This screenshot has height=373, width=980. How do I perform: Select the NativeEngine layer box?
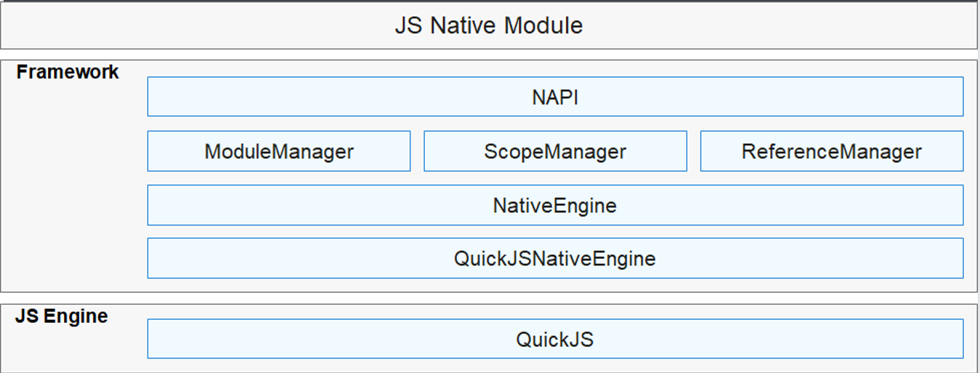(555, 205)
